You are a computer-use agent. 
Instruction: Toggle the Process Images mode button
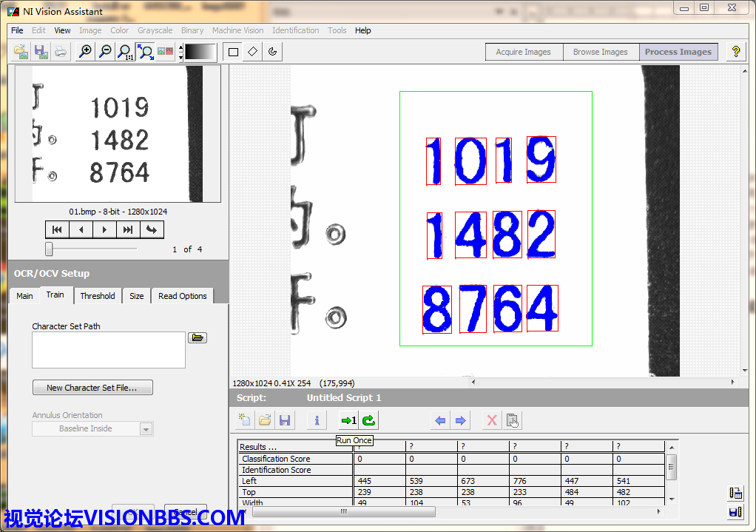pos(678,52)
